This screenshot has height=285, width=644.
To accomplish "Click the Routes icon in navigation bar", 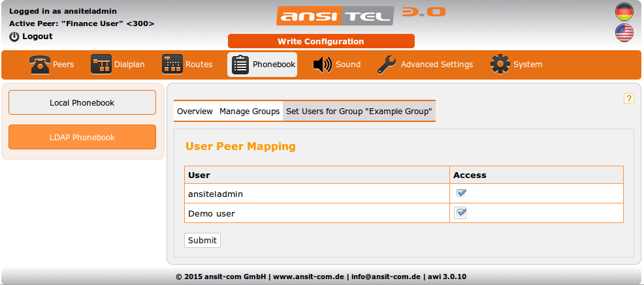I will (172, 65).
